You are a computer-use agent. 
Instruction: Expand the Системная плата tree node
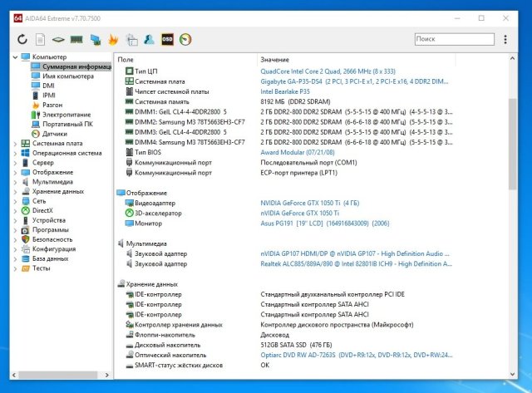tap(15, 144)
